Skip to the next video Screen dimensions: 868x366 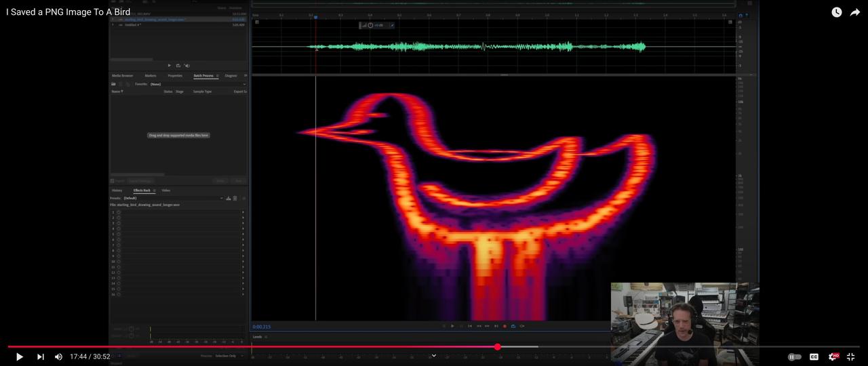pyautogui.click(x=40, y=357)
